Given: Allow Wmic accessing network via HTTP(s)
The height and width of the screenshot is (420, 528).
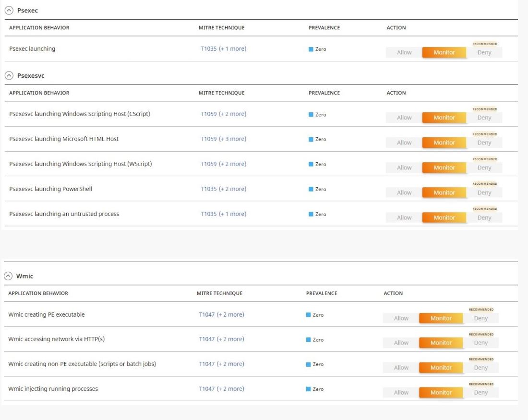Looking at the screenshot, I should click(401, 343).
